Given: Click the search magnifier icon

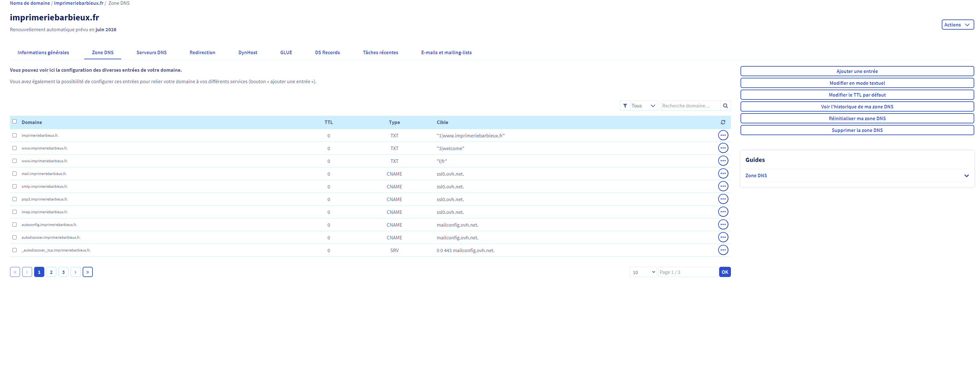Looking at the screenshot, I should 725,106.
